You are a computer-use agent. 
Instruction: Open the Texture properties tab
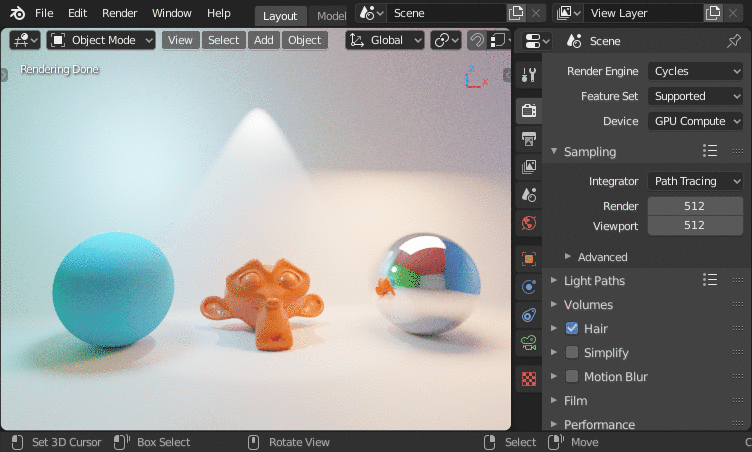529,379
